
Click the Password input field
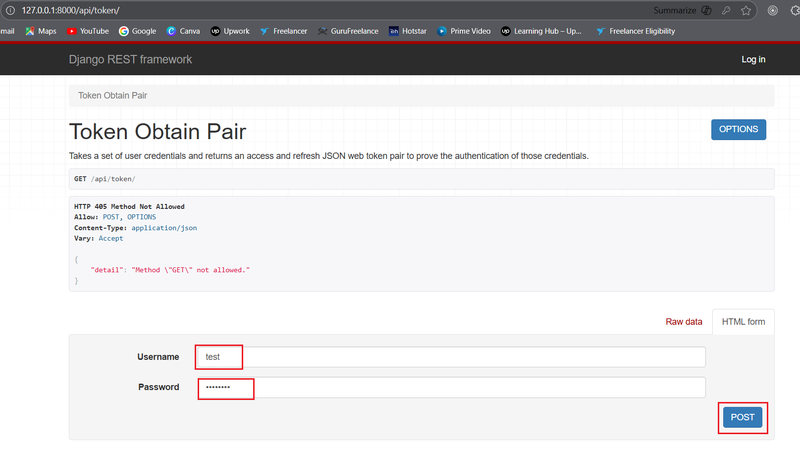[x=452, y=387]
